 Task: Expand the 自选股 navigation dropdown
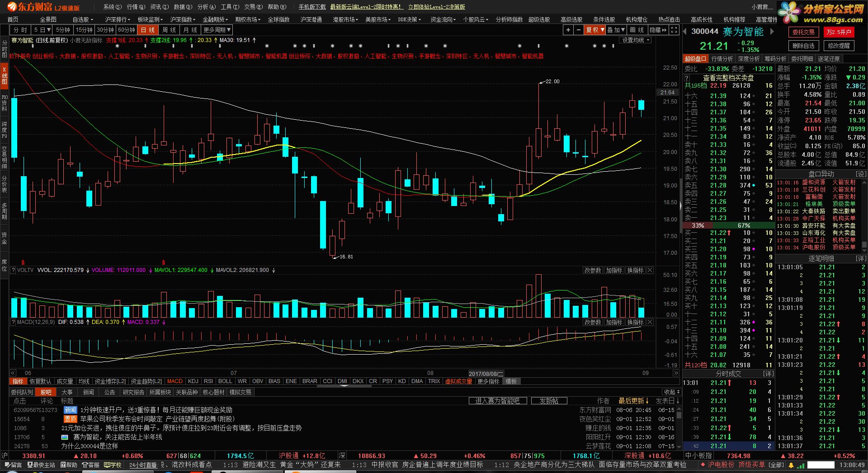pyautogui.click(x=83, y=19)
